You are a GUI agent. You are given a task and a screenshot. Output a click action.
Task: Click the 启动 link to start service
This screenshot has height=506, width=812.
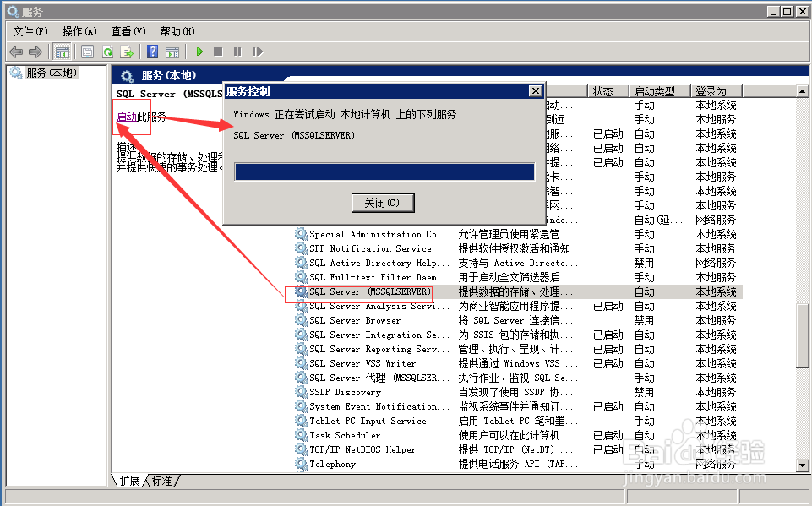tap(127, 117)
